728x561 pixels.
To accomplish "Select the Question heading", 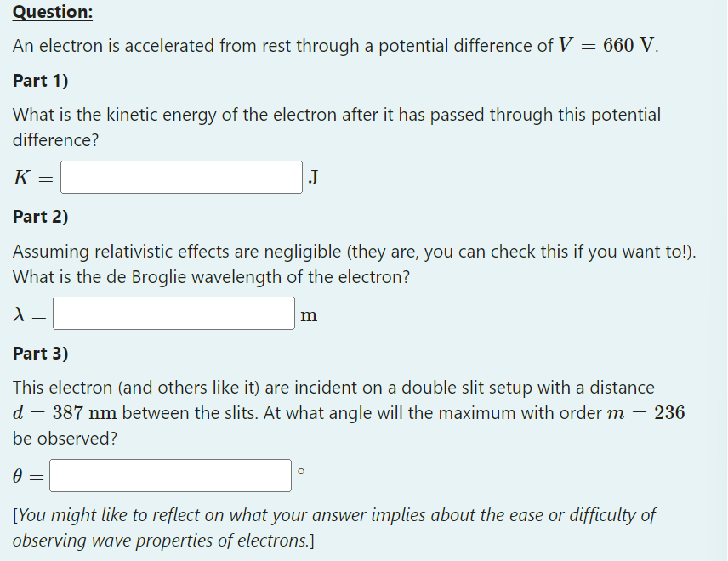I will pyautogui.click(x=51, y=12).
